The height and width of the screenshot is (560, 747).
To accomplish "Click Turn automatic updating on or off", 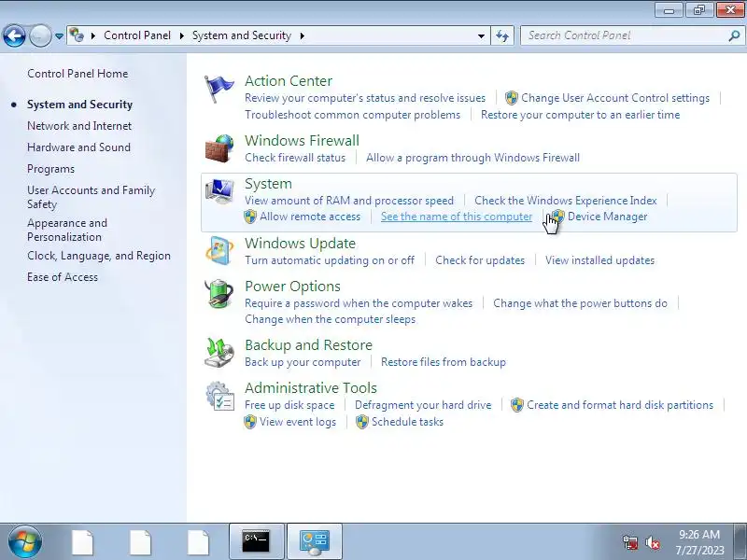I will 330,260.
